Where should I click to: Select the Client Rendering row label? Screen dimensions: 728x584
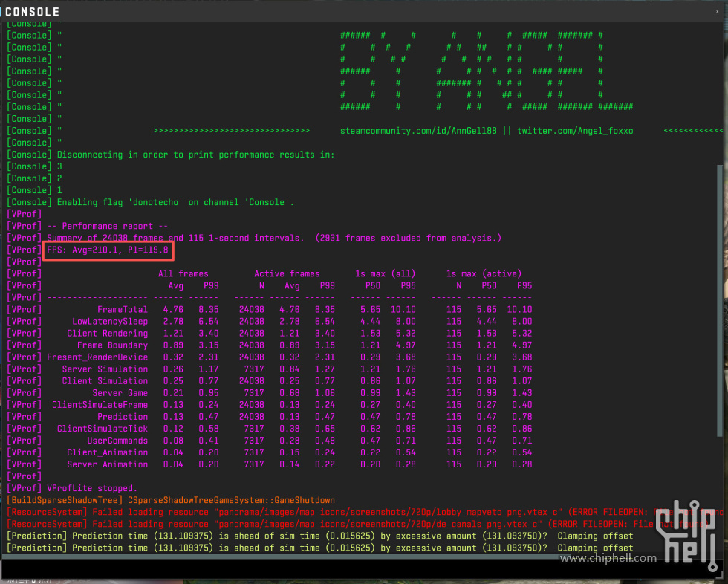(x=107, y=333)
